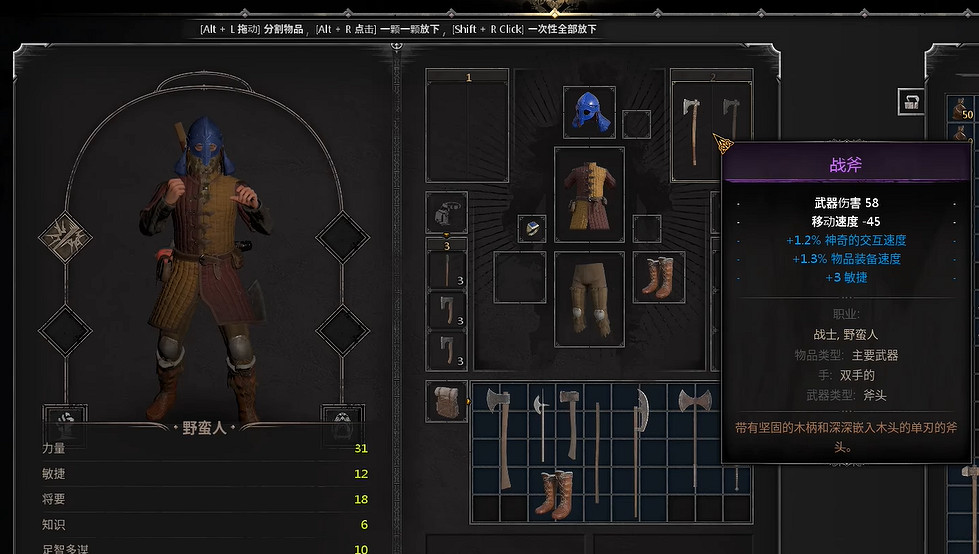
Task: Select the equipped padded tunic chest armor
Action: tap(589, 194)
